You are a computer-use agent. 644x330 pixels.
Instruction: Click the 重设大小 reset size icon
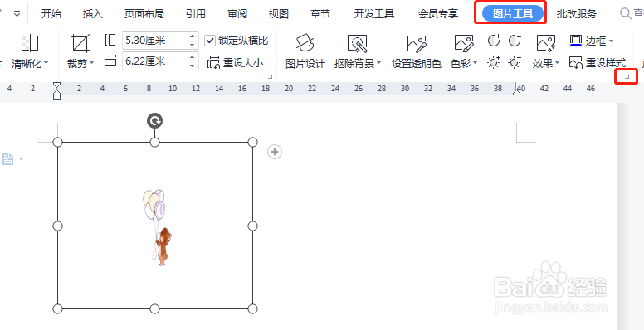pos(213,62)
